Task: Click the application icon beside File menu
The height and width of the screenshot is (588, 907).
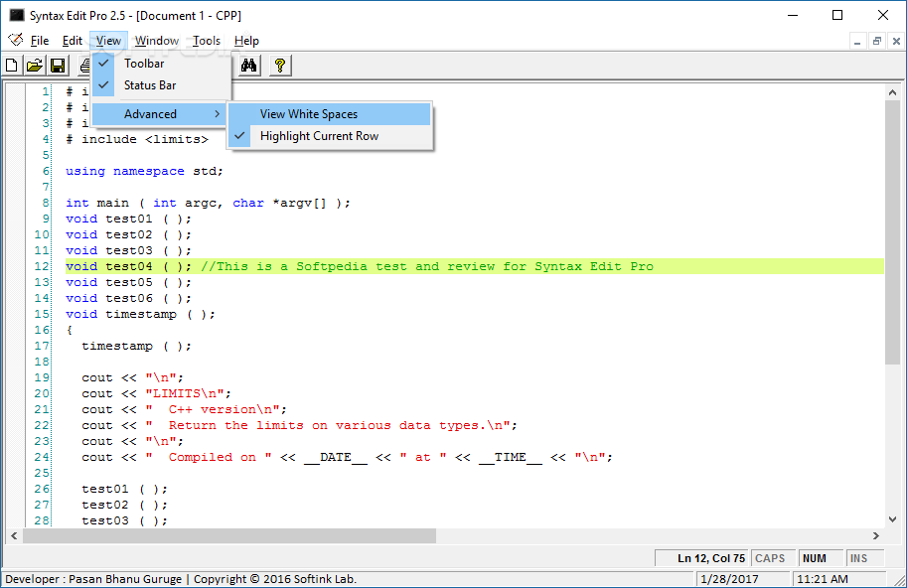Action: [16, 40]
